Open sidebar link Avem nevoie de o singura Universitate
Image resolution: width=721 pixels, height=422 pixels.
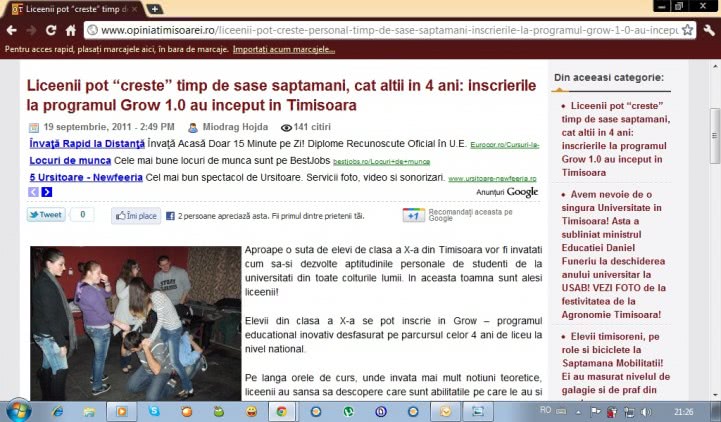613,254
